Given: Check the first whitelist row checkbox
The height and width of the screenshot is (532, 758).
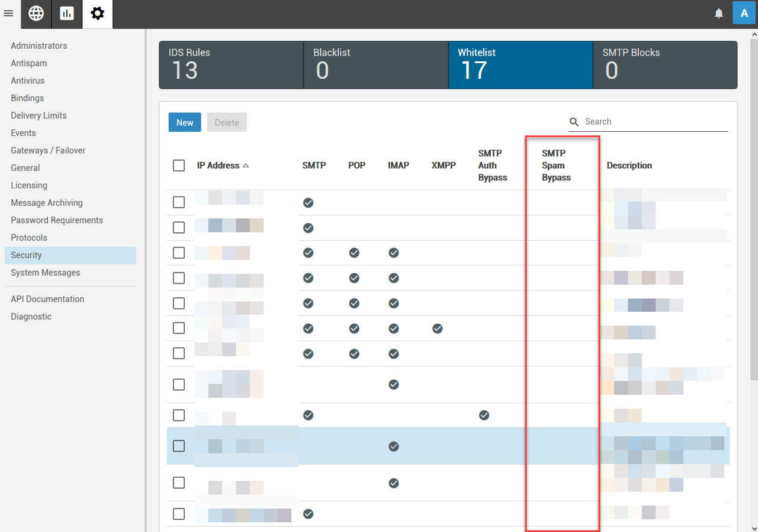Looking at the screenshot, I should tap(179, 203).
